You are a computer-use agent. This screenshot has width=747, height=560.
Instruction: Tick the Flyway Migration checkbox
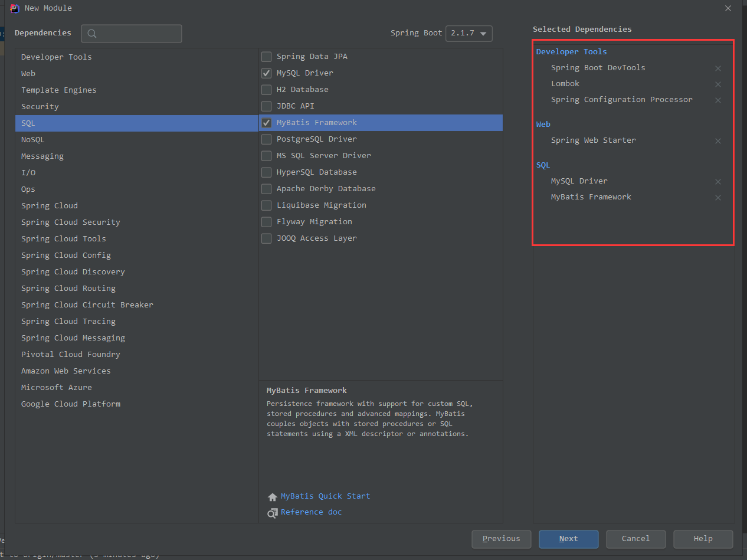click(x=267, y=222)
